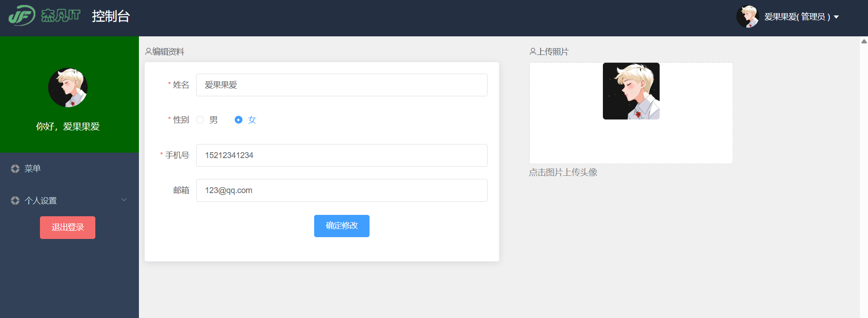Click the caret arrow beside 管理员
Screen dimensions: 868x318
(x=836, y=17)
